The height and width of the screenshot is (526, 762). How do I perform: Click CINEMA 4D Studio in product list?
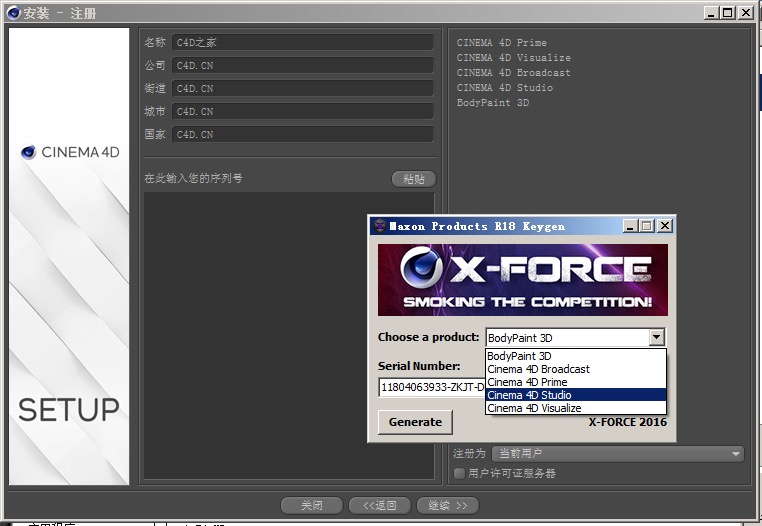(504, 88)
